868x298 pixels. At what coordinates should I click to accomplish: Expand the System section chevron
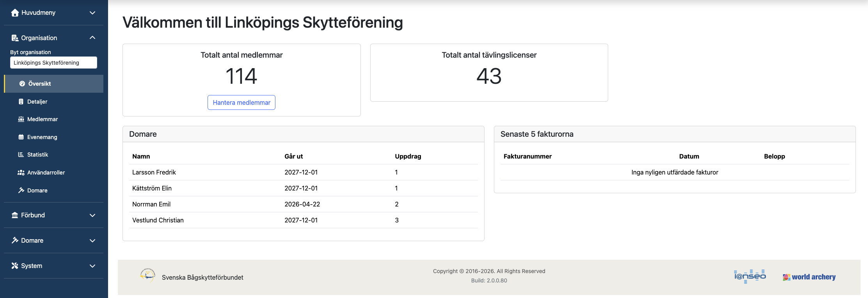point(92,266)
